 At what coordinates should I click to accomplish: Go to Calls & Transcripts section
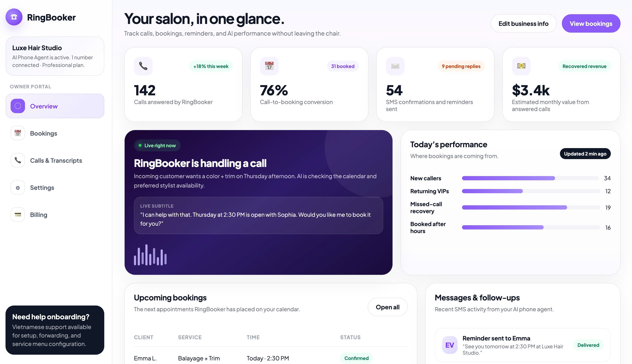click(56, 161)
